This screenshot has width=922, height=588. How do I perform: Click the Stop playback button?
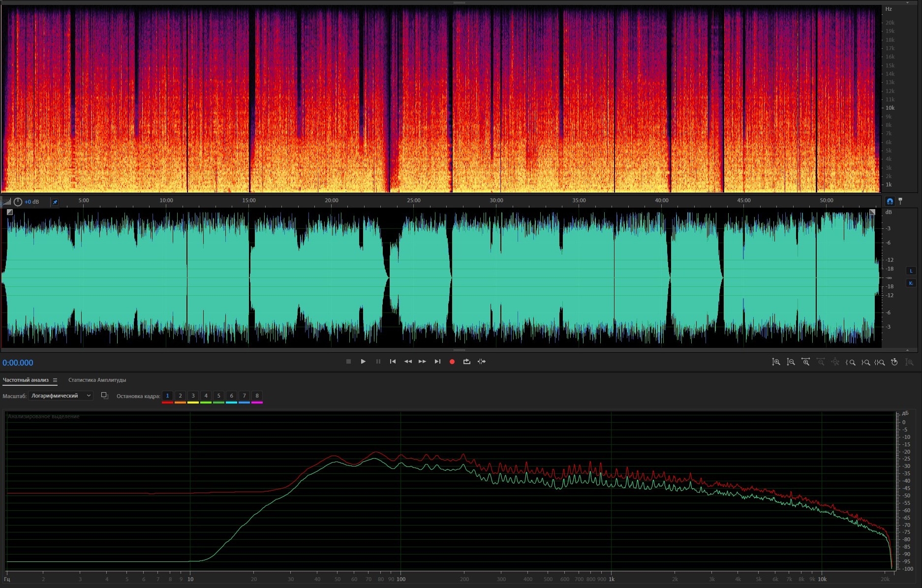(348, 362)
